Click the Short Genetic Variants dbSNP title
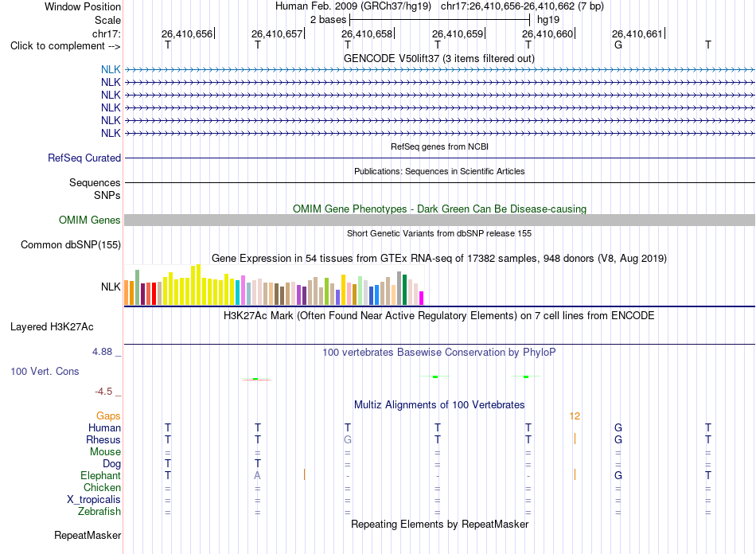 tap(439, 233)
